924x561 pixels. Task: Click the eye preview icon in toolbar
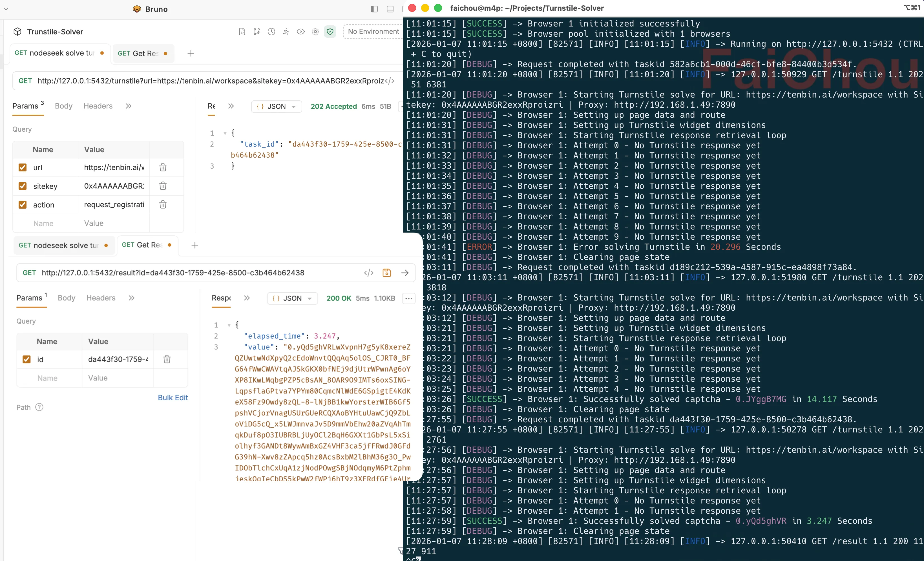301,32
